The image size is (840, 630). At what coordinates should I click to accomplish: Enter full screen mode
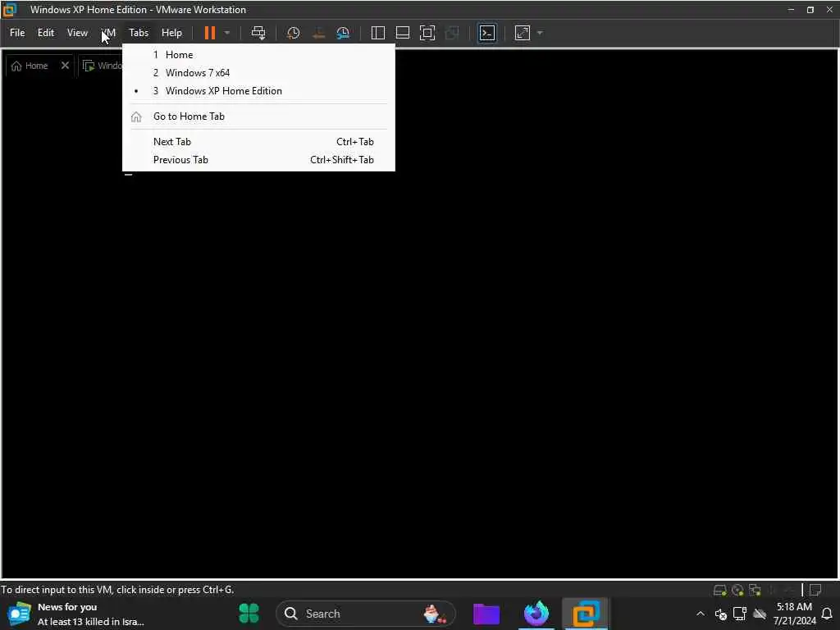pyautogui.click(x=427, y=33)
